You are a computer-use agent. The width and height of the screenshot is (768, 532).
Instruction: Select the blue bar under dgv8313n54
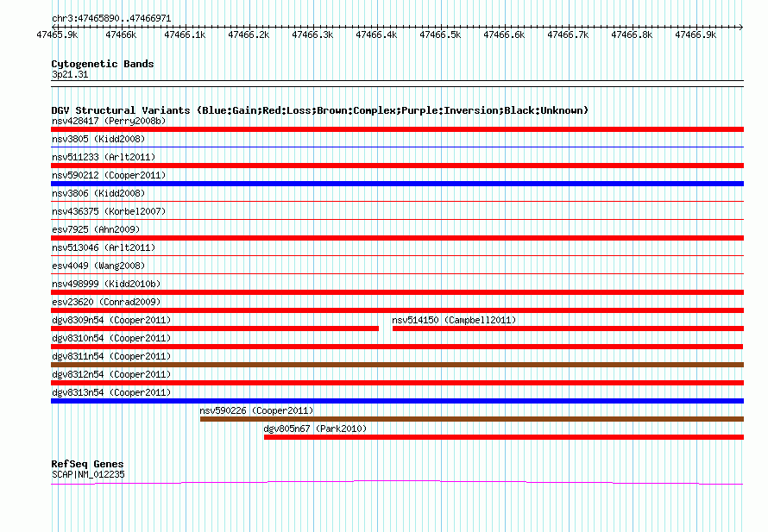[x=397, y=401]
